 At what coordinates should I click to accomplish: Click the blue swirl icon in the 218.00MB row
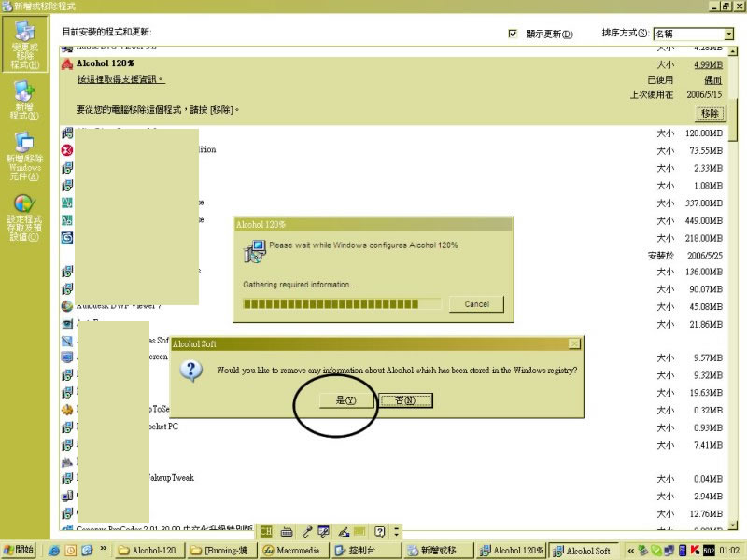coord(67,238)
